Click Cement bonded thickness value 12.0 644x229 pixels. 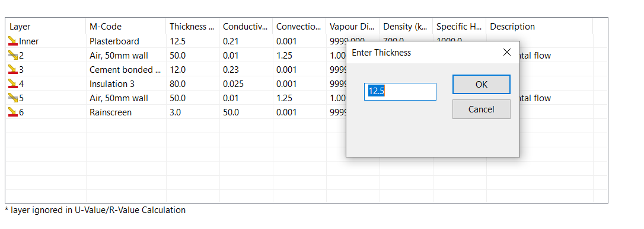click(x=177, y=70)
